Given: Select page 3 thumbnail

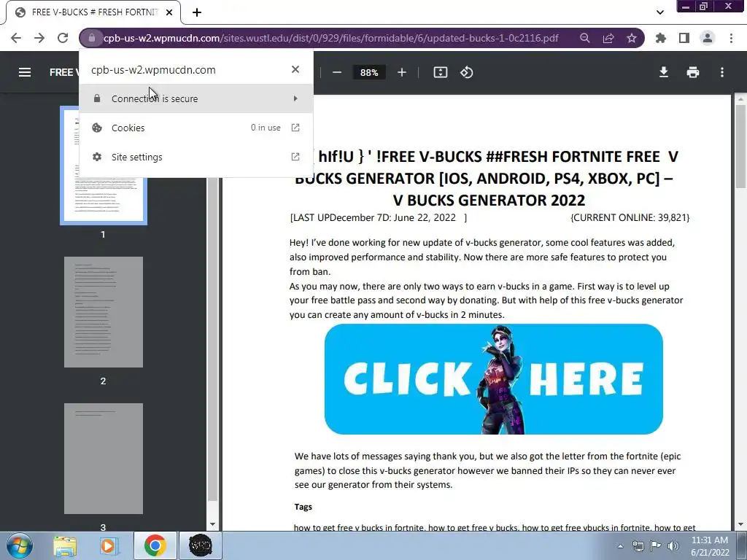Looking at the screenshot, I should pyautogui.click(x=104, y=459).
